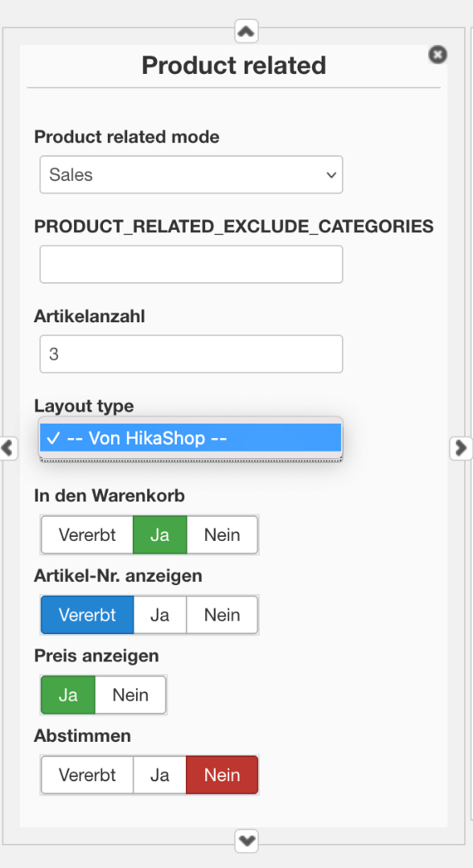Click the Artikelanzahl number field
This screenshot has width=473, height=868.
pyautogui.click(x=191, y=354)
